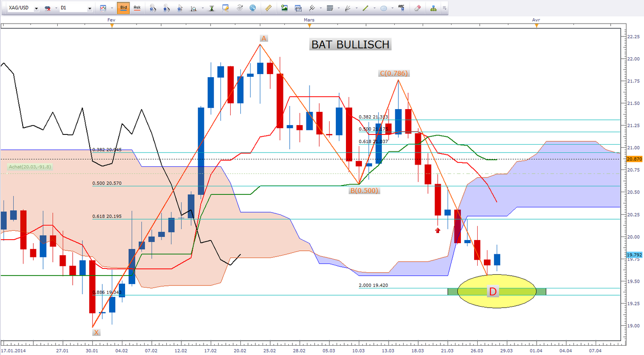Click the save chart as image icon
Screen dimensions: 644x355
tap(284, 8)
